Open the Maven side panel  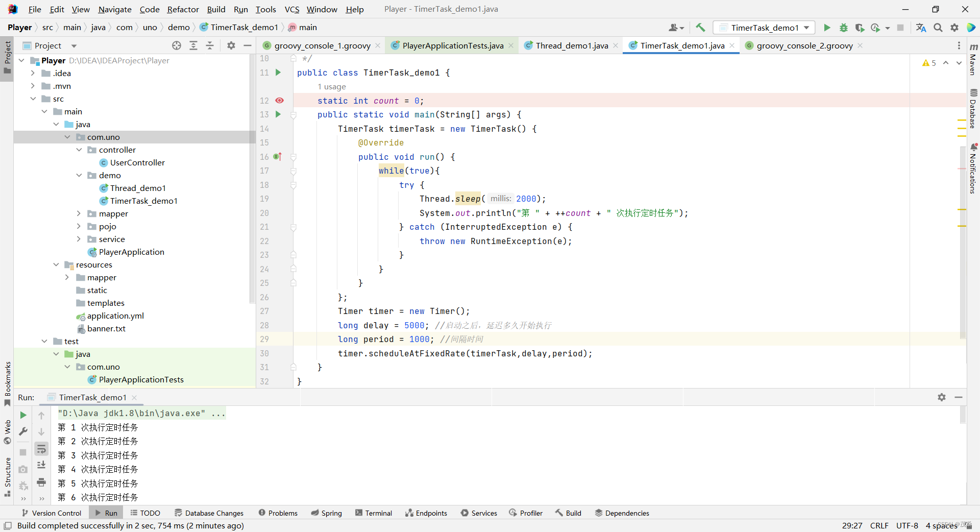973,60
